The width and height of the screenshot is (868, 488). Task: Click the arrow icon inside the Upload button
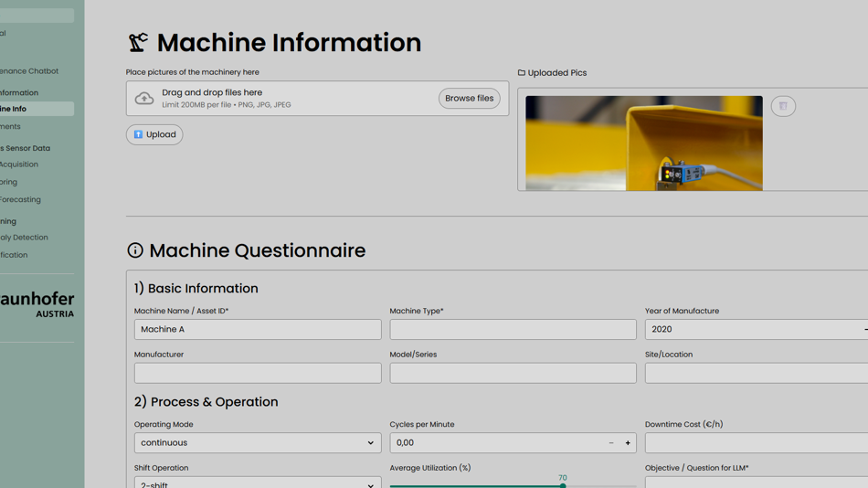click(139, 134)
